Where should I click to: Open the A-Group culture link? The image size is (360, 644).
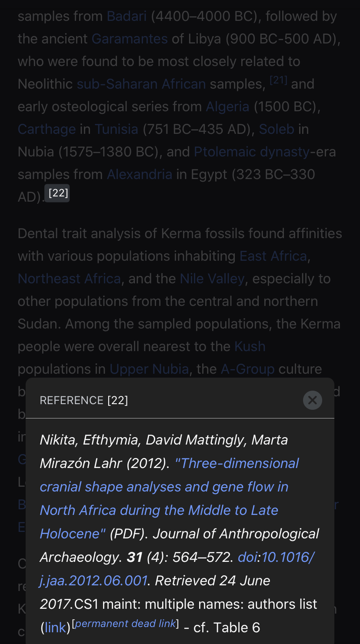[248, 369]
